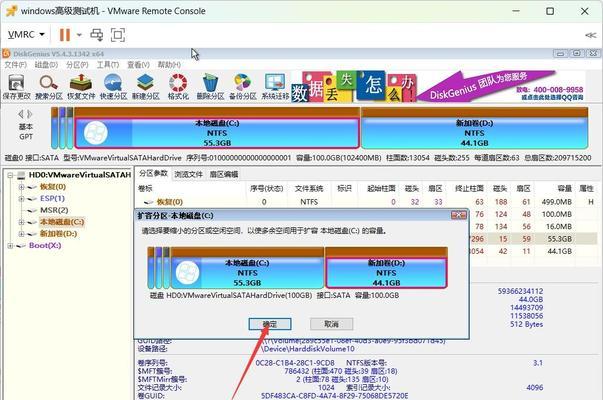The width and height of the screenshot is (603, 400).
Task: Switch to the Browse Files (浏览文件) tab
Action: 188,174
